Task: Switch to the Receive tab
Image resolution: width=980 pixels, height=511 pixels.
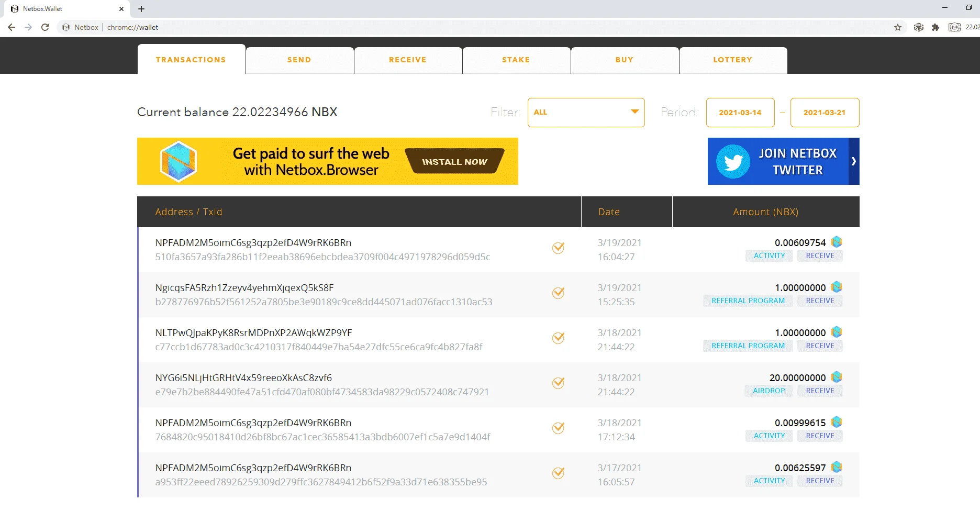Action: tap(408, 60)
